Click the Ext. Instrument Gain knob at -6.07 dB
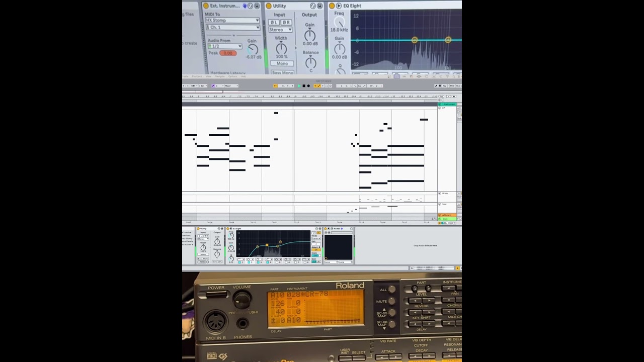The width and height of the screenshot is (644, 362). [x=252, y=49]
